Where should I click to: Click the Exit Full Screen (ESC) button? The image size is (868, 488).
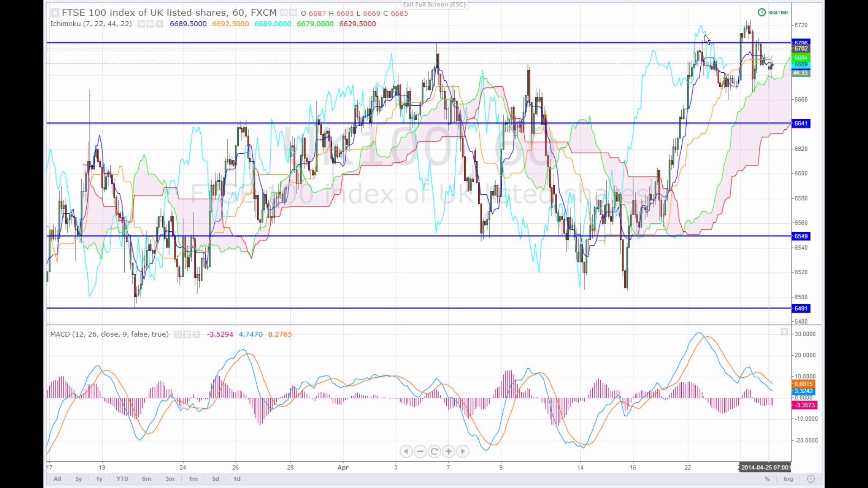click(x=434, y=5)
